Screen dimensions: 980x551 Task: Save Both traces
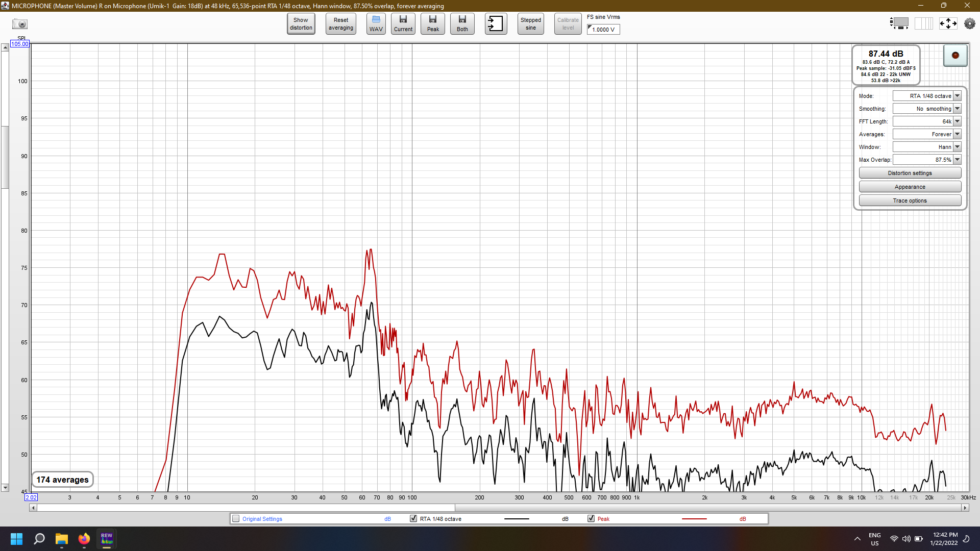tap(462, 24)
